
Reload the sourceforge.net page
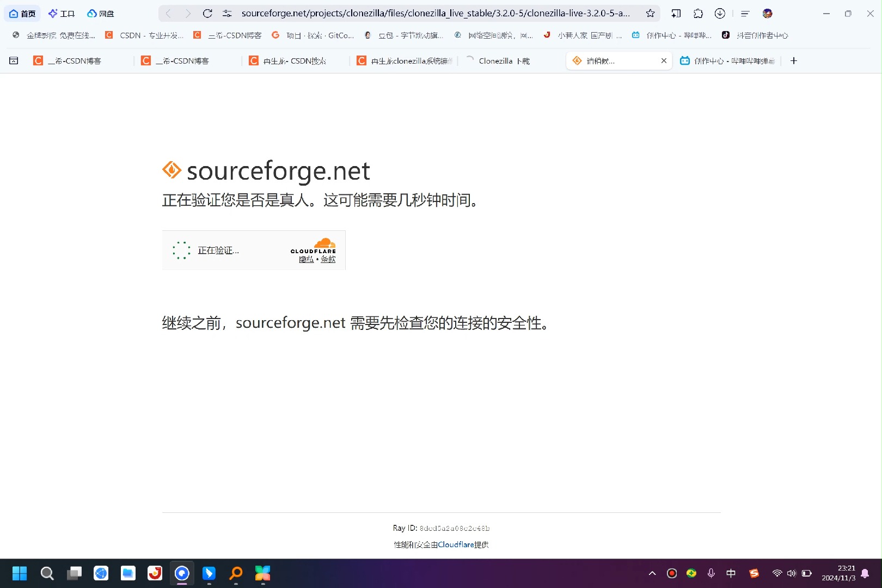point(207,14)
